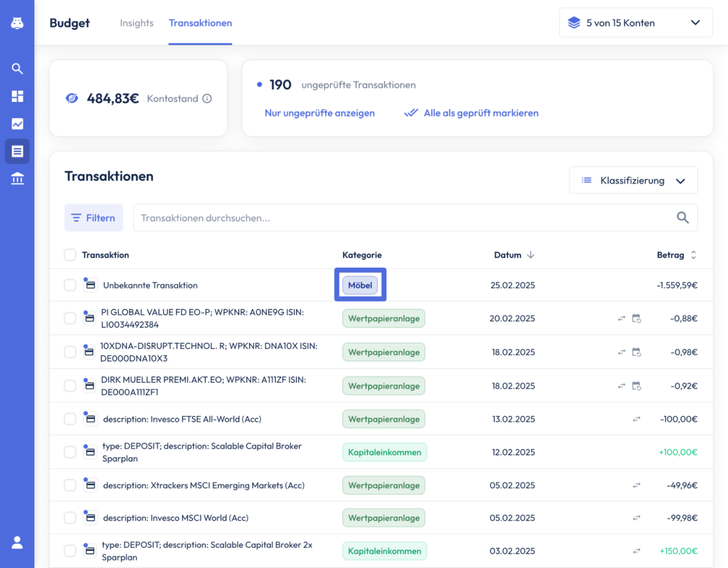Sort by Datum using the arrow icon

pyautogui.click(x=531, y=255)
